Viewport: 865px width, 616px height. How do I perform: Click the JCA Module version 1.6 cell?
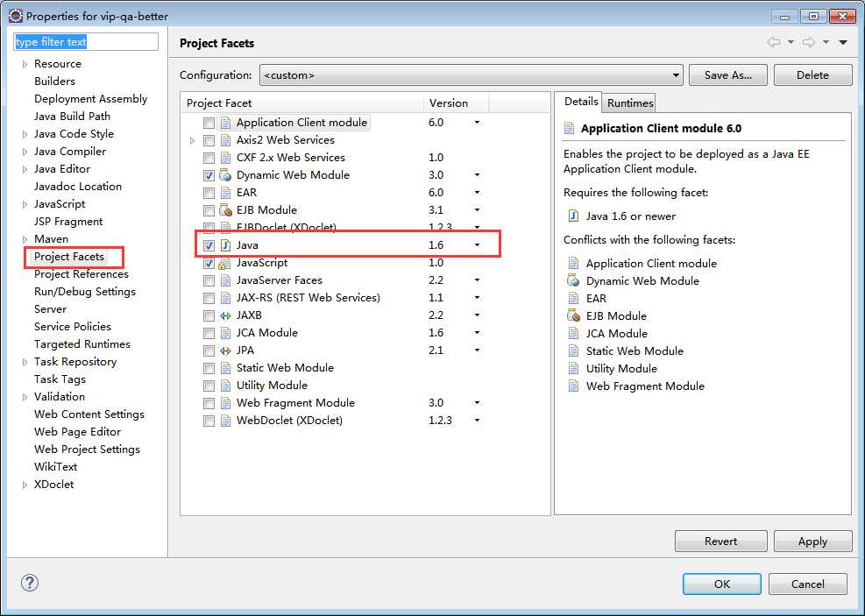pos(436,333)
